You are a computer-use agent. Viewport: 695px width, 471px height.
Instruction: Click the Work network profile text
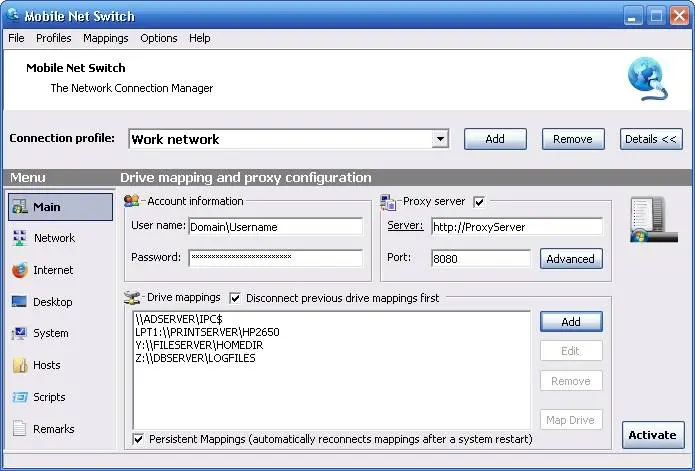175,139
